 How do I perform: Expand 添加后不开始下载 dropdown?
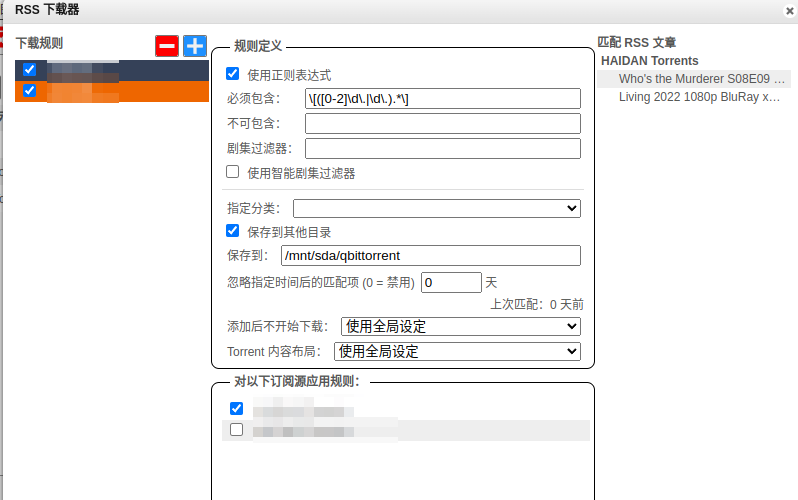tap(461, 326)
